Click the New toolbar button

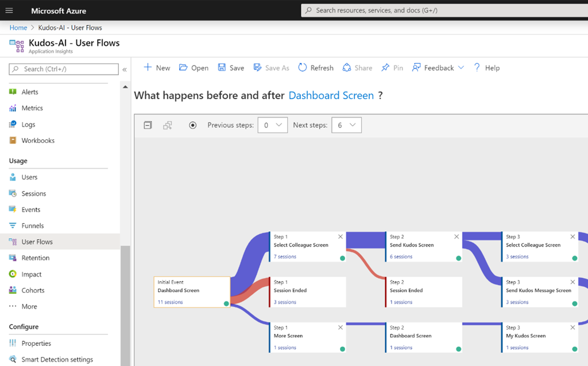click(157, 68)
